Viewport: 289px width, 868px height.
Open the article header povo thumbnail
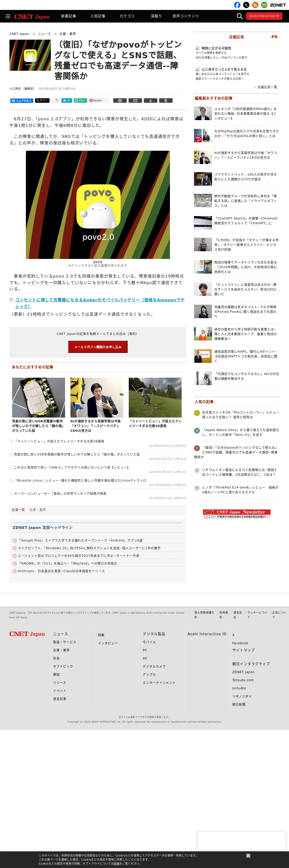[30, 55]
